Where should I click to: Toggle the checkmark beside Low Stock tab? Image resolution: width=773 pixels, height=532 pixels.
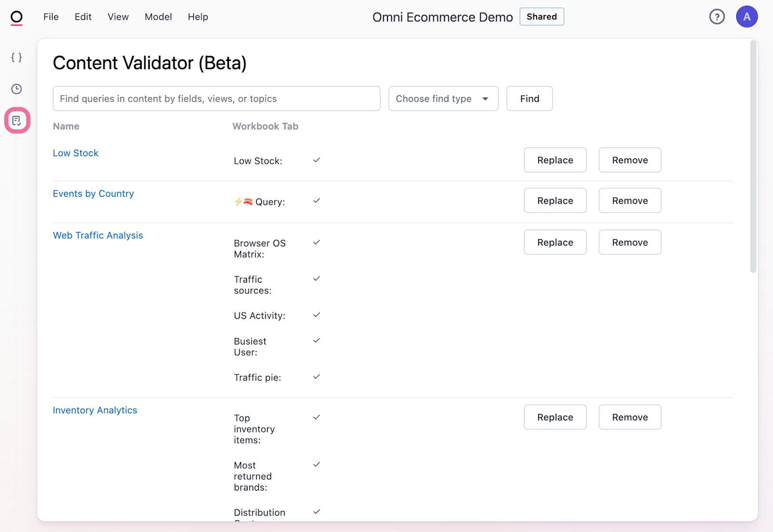point(316,160)
